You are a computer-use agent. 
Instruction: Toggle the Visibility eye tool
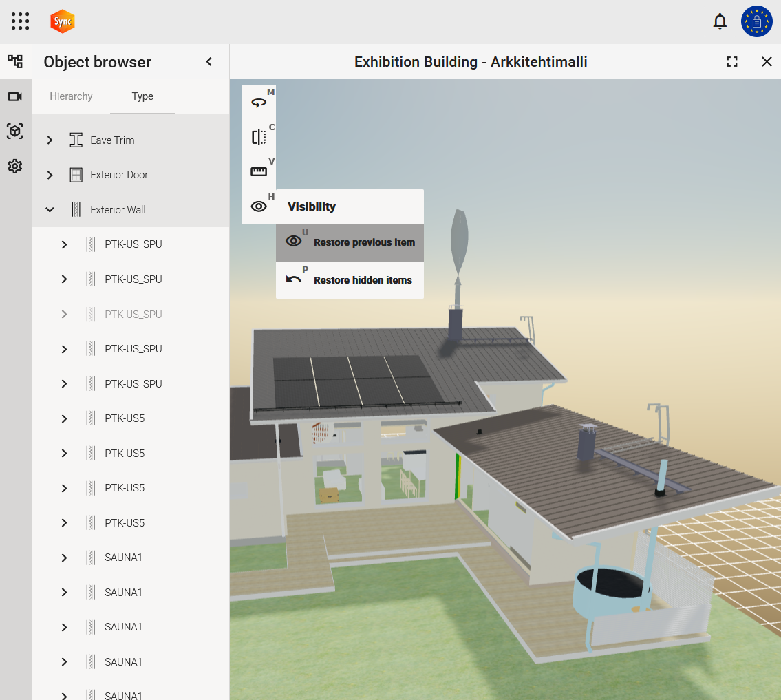[259, 206]
